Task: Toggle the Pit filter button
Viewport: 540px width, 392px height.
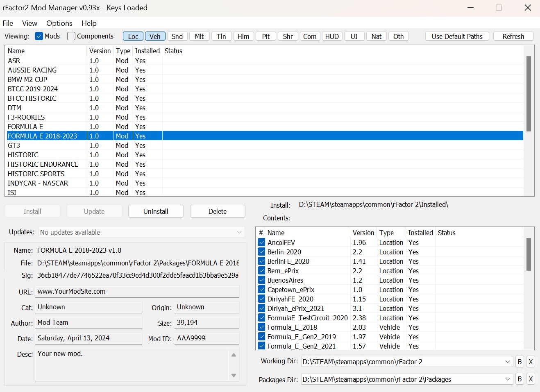Action: pyautogui.click(x=266, y=36)
